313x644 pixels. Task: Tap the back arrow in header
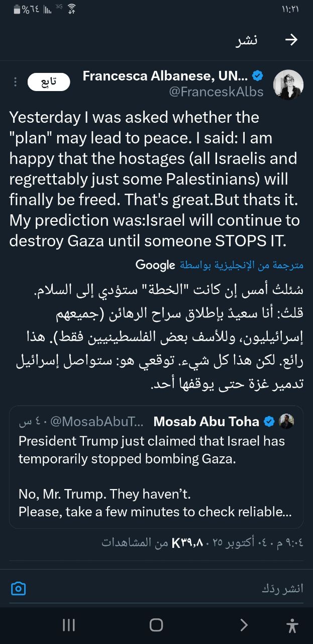tap(291, 41)
